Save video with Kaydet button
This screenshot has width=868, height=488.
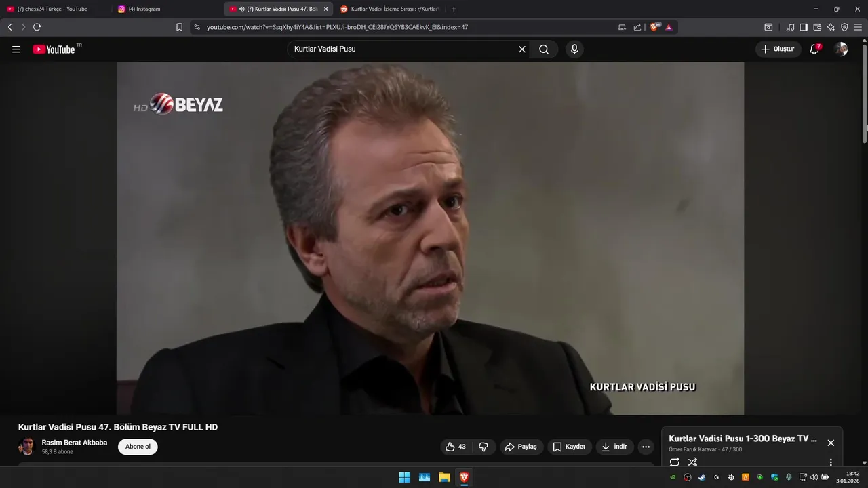tap(569, 447)
